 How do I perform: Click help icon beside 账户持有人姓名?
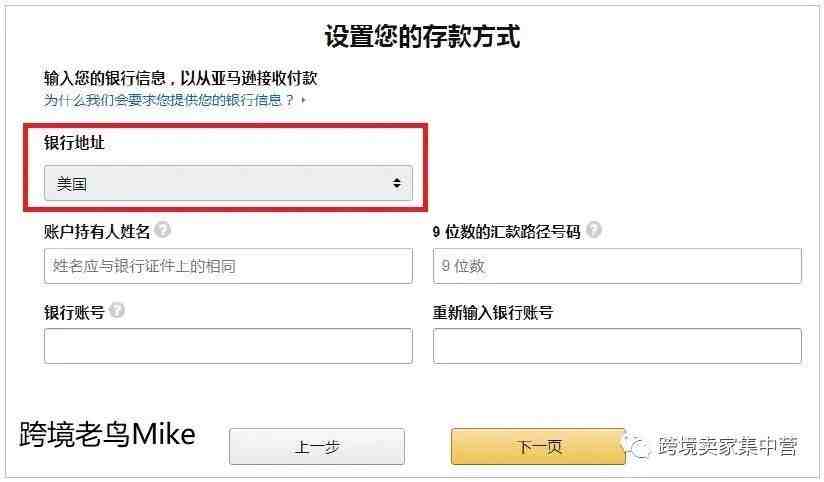click(163, 230)
